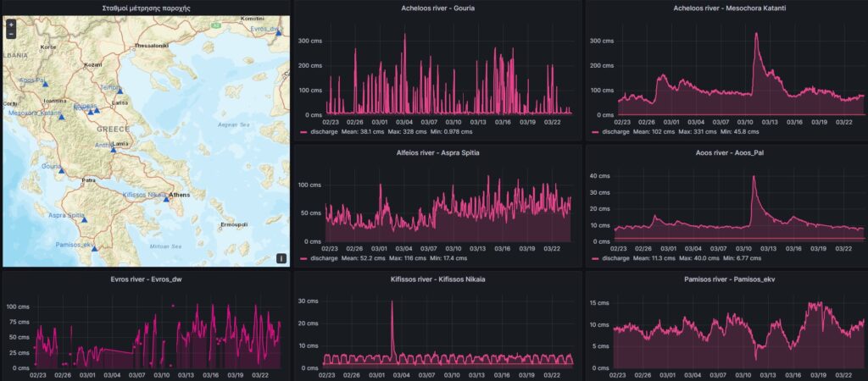
Task: Open Acheloos river - Gouria panel title menu
Action: [x=438, y=8]
